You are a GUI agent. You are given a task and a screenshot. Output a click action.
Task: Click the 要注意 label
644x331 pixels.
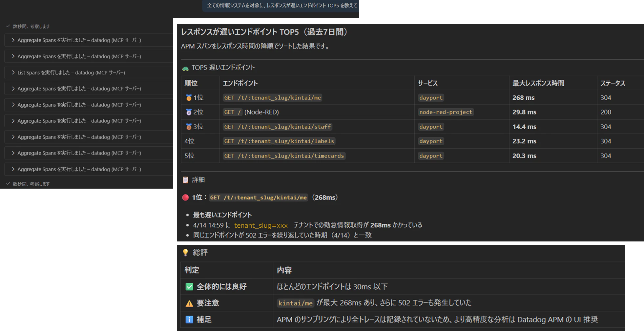pyautogui.click(x=208, y=303)
